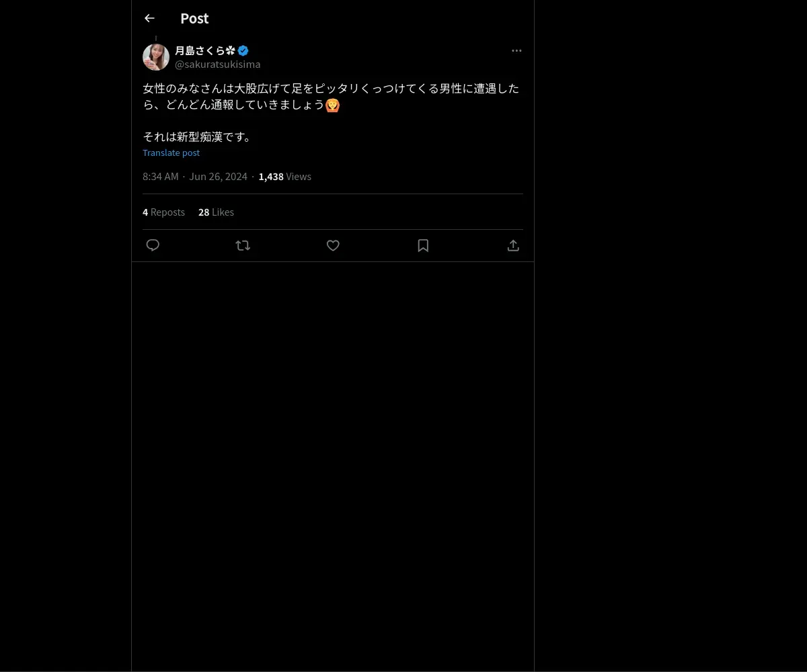Image resolution: width=807 pixels, height=672 pixels.
Task: Open the author's profile picture
Action: 156,57
